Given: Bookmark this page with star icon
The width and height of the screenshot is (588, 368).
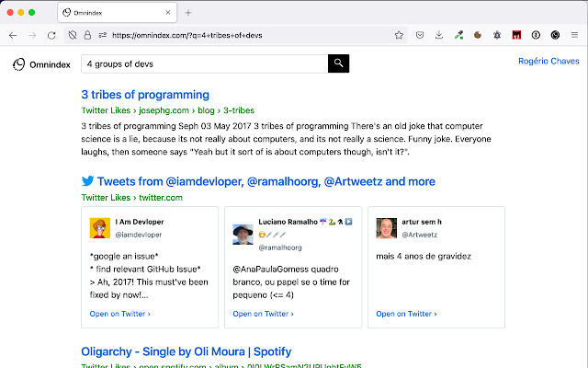Looking at the screenshot, I should pos(399,35).
